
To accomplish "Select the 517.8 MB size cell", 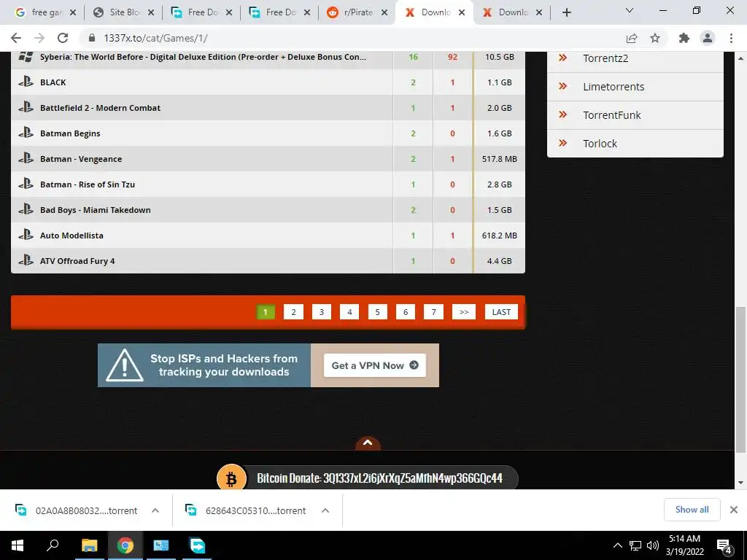I will point(499,159).
